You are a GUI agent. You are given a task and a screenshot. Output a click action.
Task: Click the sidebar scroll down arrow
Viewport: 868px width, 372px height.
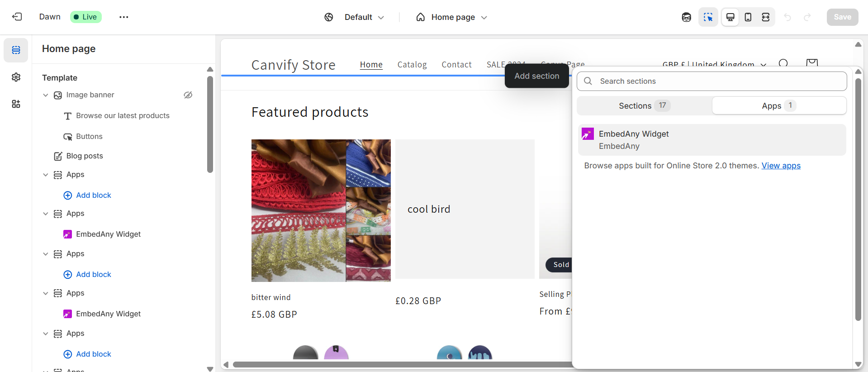click(210, 369)
